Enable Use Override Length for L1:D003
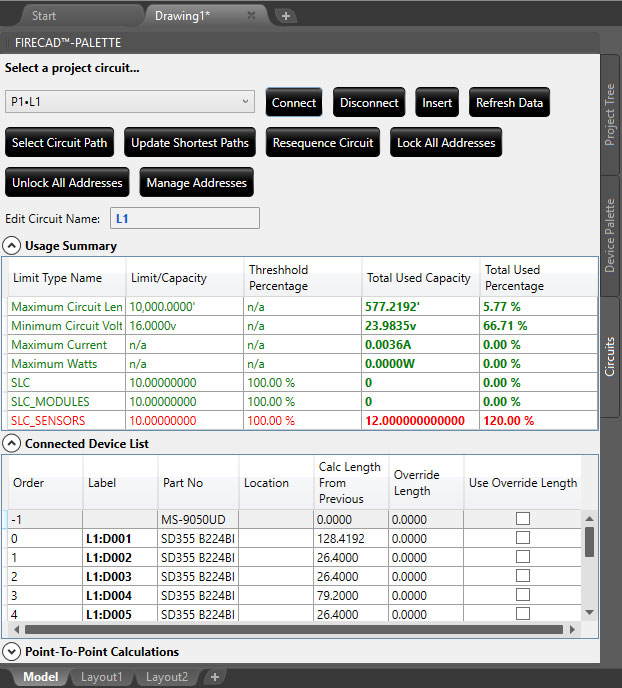The height and width of the screenshot is (688, 622). (x=522, y=576)
